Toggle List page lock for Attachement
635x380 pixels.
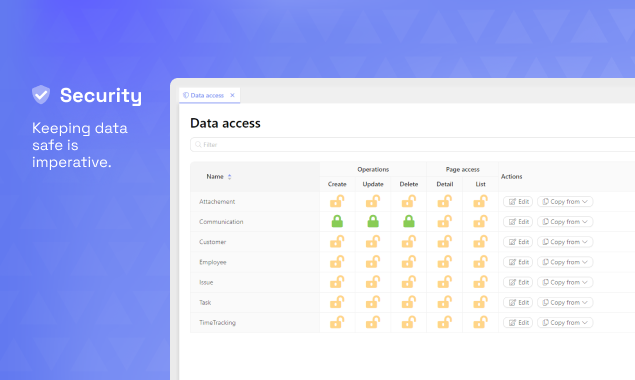click(480, 201)
